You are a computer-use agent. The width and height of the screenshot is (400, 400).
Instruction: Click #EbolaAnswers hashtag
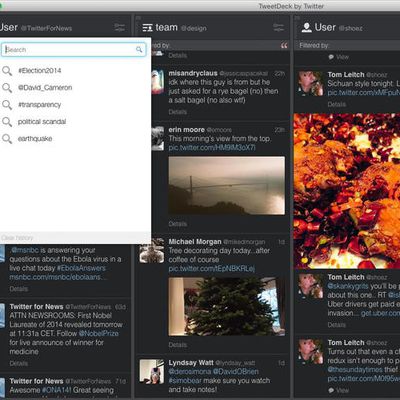pos(81,268)
